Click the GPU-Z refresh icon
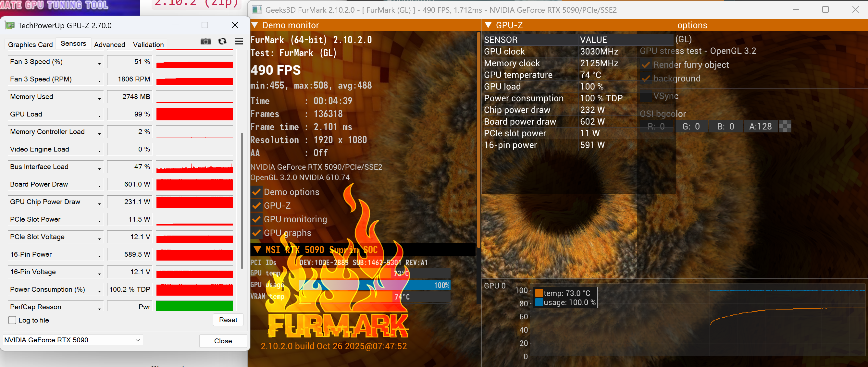This screenshot has width=868, height=367. pos(222,42)
